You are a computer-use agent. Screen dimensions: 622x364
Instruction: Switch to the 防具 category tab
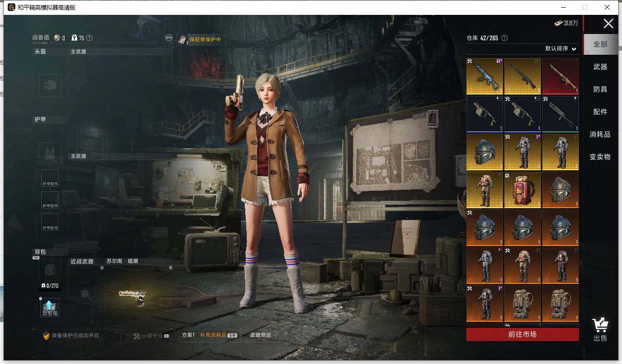600,89
